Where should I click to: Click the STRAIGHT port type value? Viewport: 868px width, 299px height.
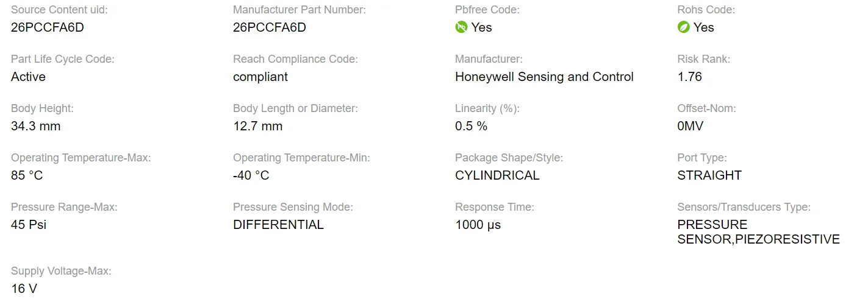pos(709,175)
